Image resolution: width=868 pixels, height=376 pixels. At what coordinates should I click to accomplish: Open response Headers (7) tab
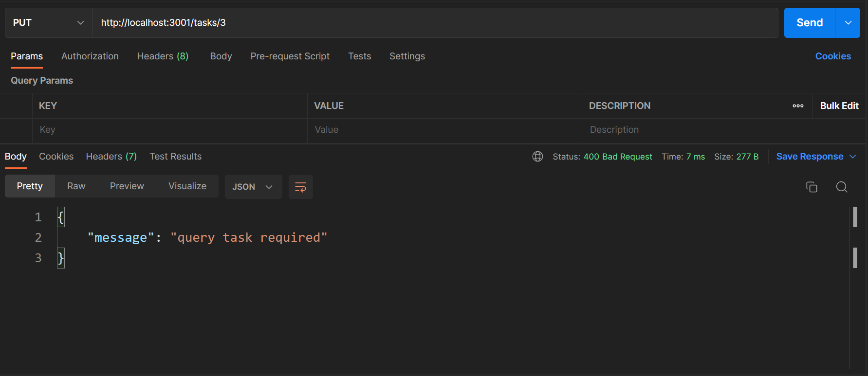(x=111, y=157)
